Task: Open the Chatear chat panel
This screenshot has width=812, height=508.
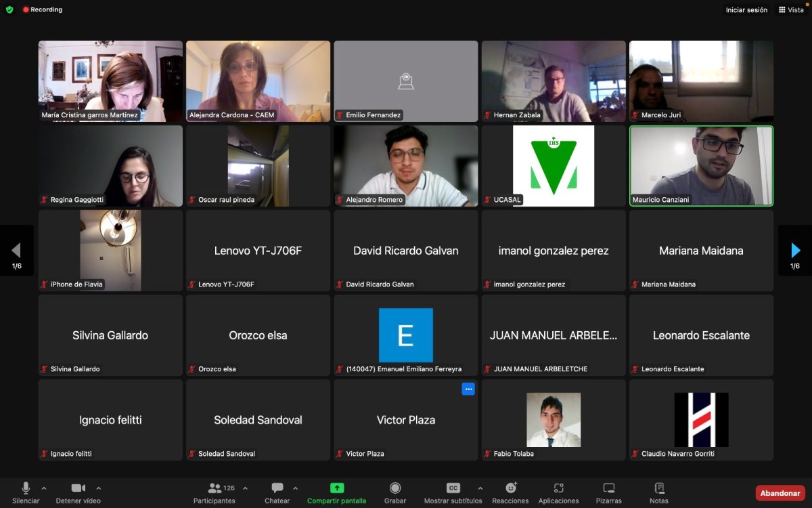Action: pyautogui.click(x=277, y=492)
